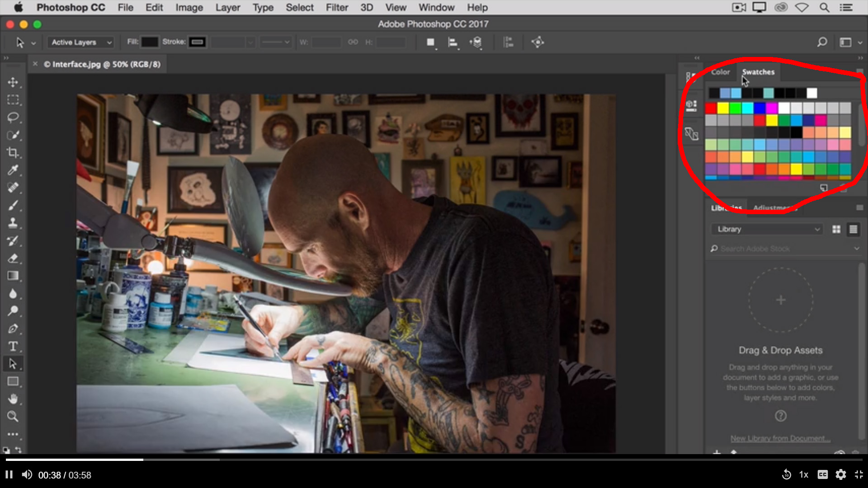Select the Lasso tool

tap(14, 117)
